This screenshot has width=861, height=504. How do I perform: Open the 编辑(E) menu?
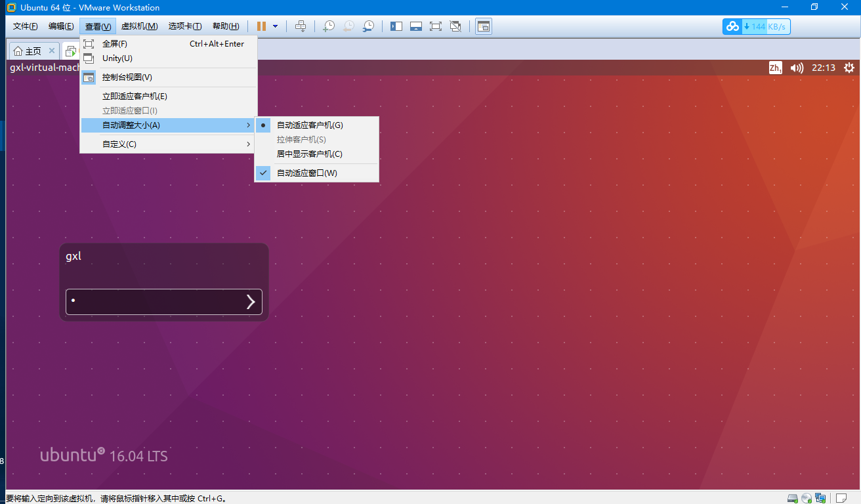coord(61,26)
